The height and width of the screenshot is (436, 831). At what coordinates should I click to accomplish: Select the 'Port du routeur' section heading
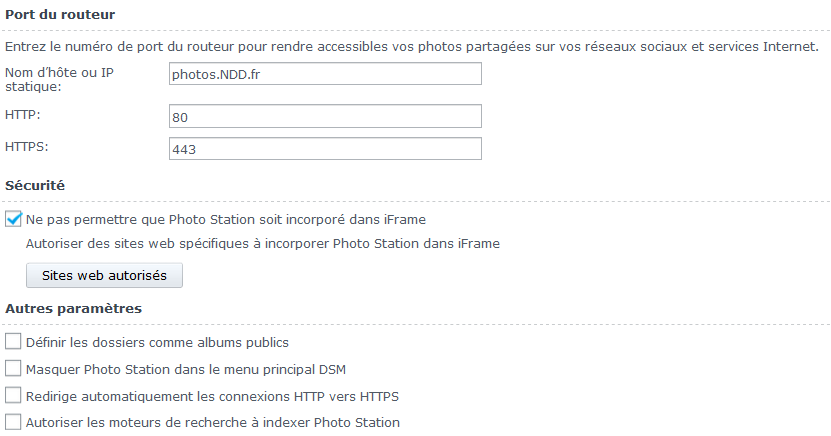click(x=60, y=15)
